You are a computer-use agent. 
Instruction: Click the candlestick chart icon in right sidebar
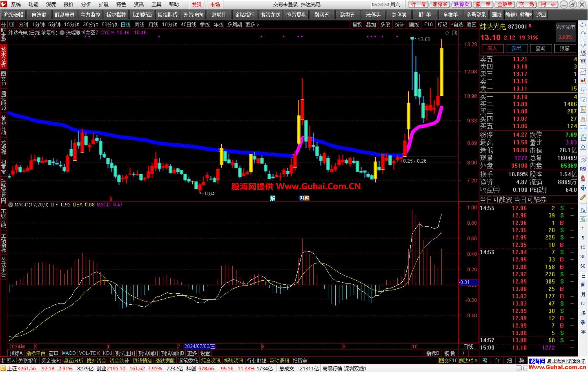tap(583, 81)
